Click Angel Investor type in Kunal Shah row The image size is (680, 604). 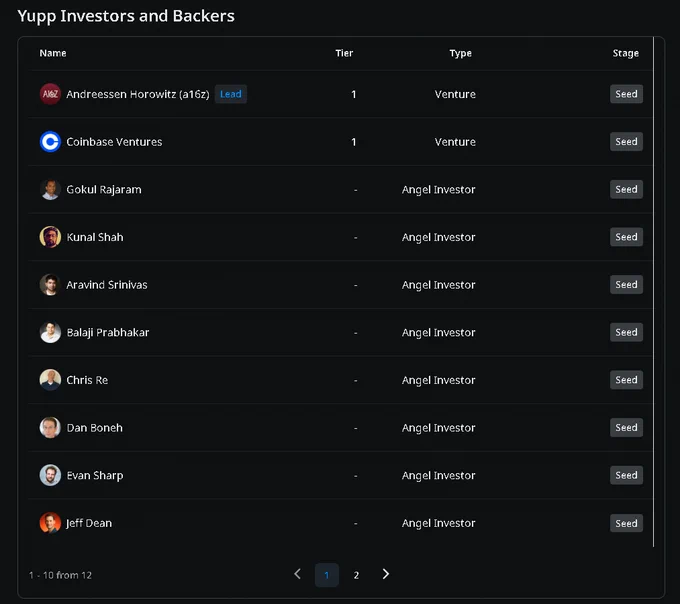(x=438, y=238)
